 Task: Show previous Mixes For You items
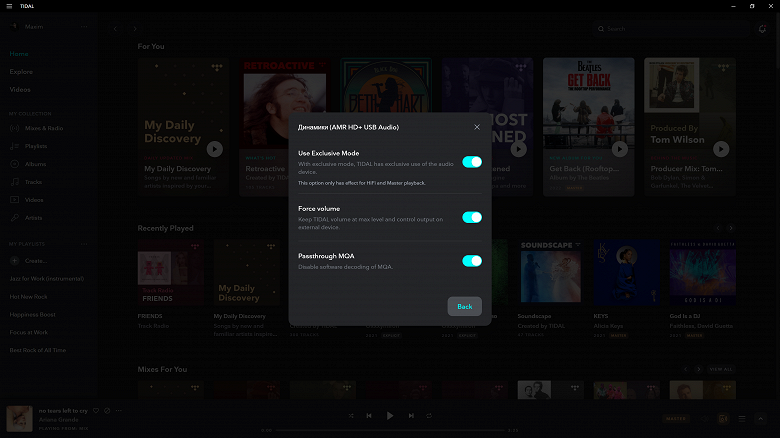tap(685, 369)
